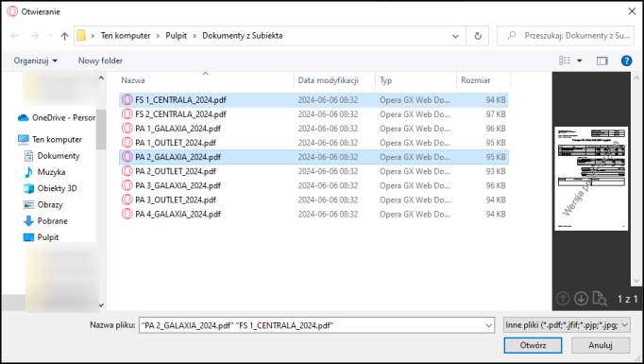
Task: Click the find-in-document preview icon
Action: coord(600,299)
